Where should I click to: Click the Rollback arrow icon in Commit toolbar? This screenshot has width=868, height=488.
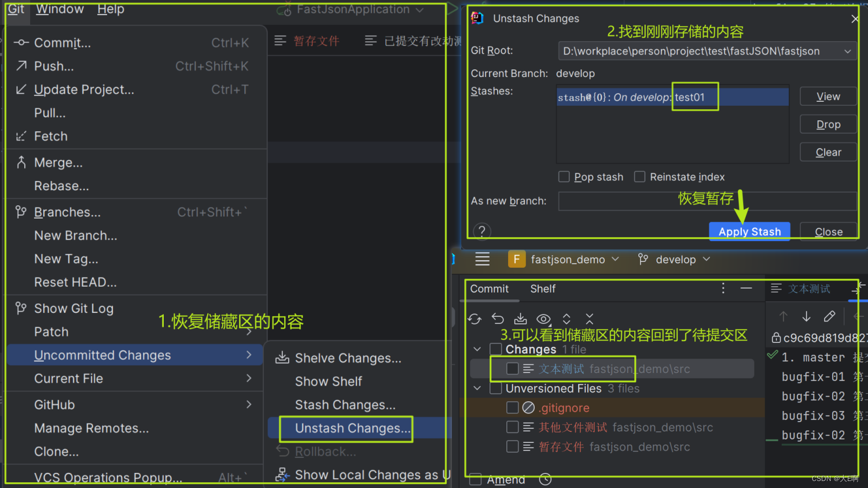498,319
